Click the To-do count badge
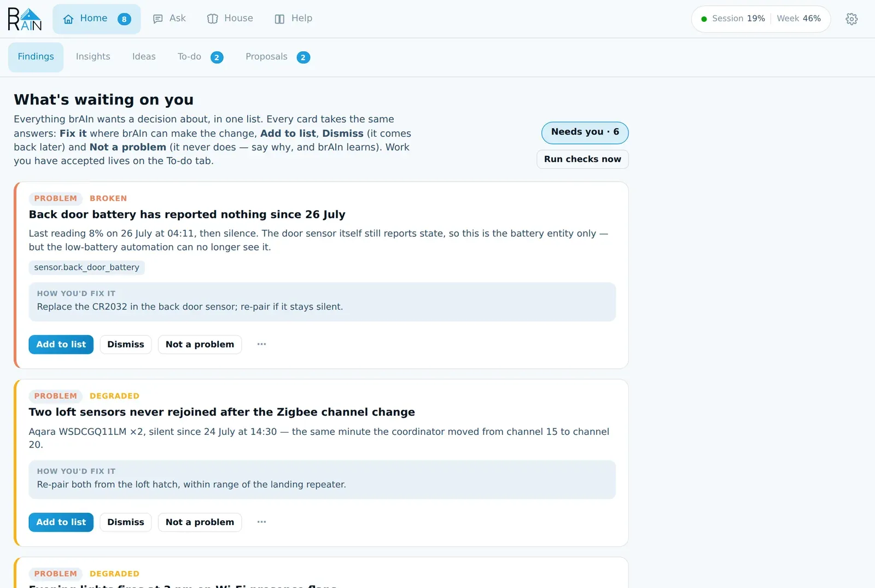The width and height of the screenshot is (875, 588). 217,57
